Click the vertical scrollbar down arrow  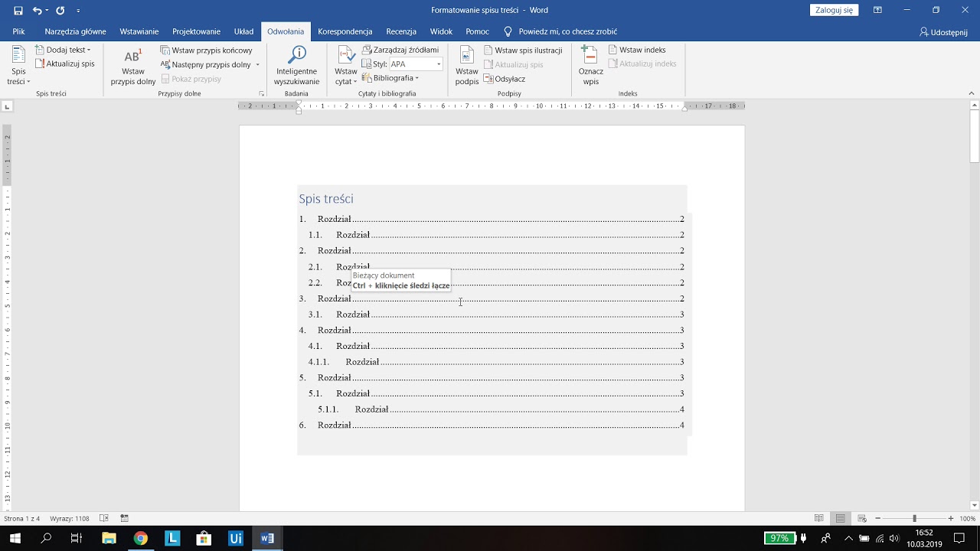coord(975,505)
